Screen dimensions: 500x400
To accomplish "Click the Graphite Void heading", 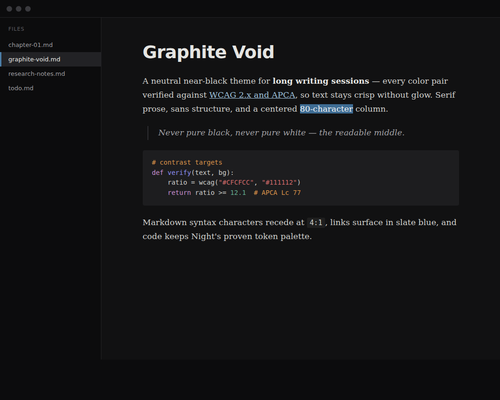I will pyautogui.click(x=208, y=52).
